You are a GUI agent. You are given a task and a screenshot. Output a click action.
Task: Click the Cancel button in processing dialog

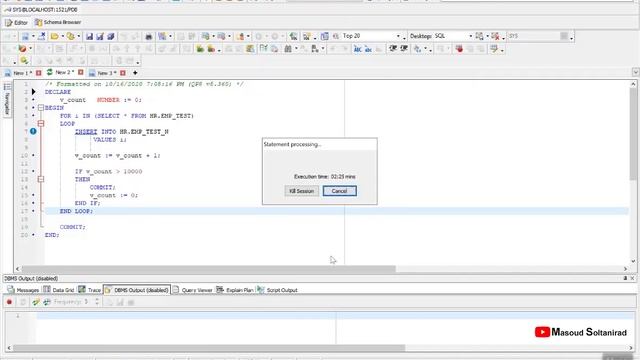tap(339, 191)
